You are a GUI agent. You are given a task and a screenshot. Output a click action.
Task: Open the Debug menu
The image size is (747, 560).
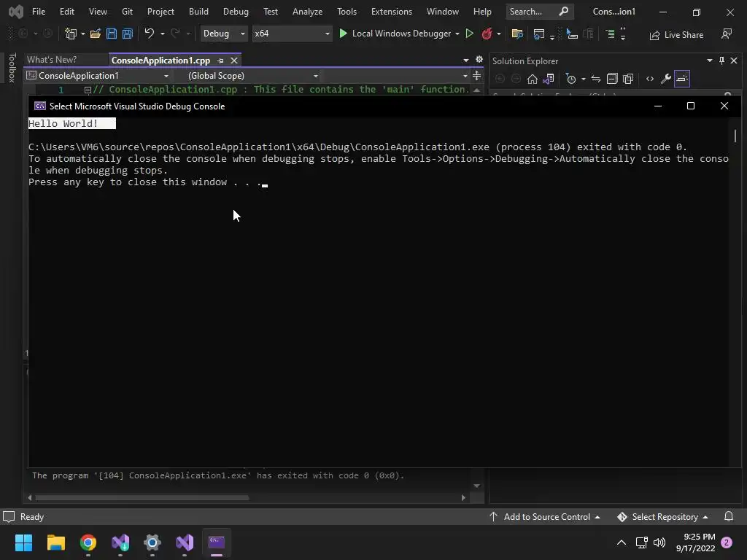[x=236, y=12]
